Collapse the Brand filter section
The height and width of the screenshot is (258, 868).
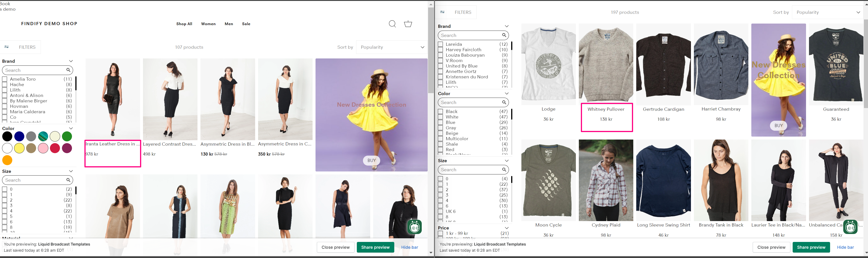pyautogui.click(x=71, y=61)
